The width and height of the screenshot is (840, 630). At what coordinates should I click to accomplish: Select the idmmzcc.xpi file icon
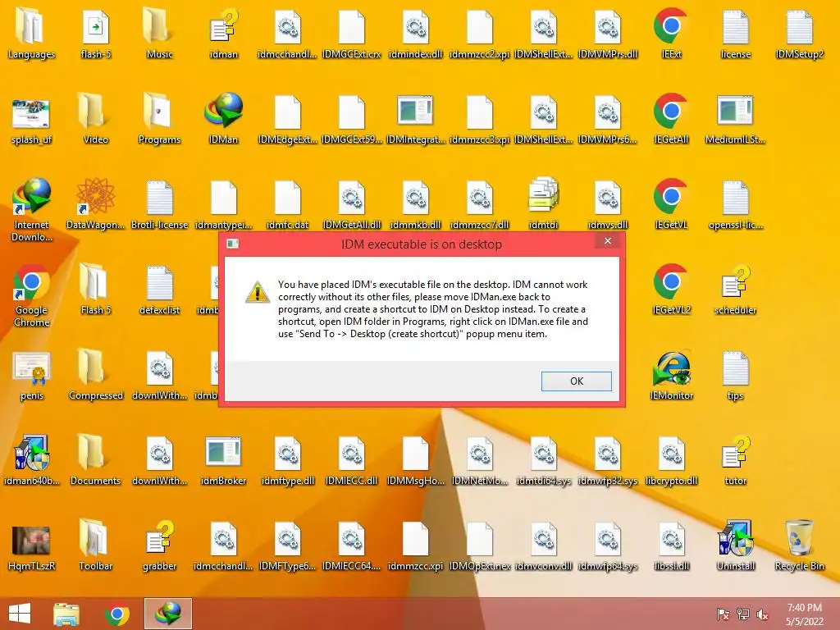point(415,539)
